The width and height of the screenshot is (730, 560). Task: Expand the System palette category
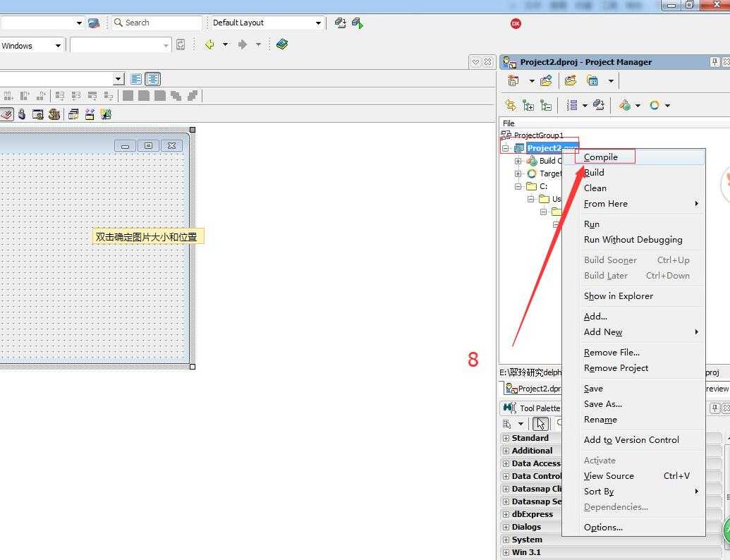(x=506, y=540)
